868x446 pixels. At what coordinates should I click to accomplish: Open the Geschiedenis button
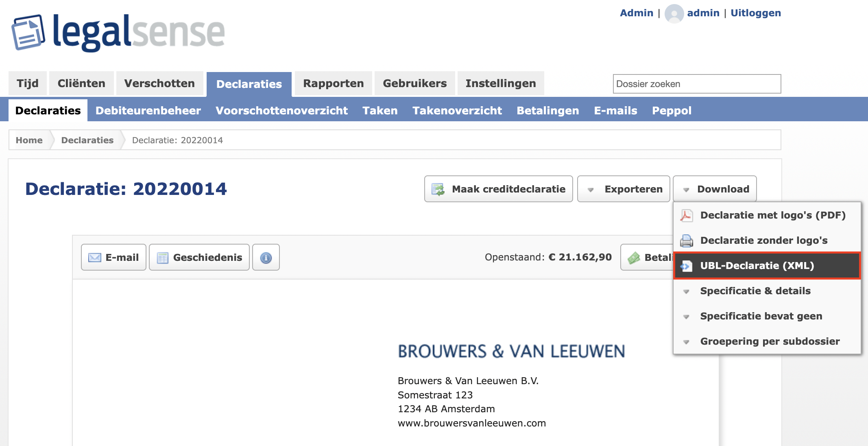tap(199, 257)
